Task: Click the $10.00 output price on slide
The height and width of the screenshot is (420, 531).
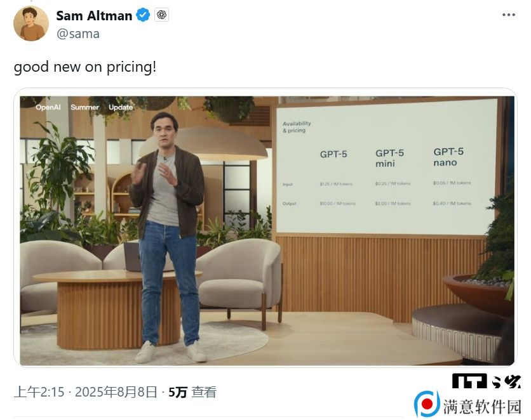Action: pos(338,204)
